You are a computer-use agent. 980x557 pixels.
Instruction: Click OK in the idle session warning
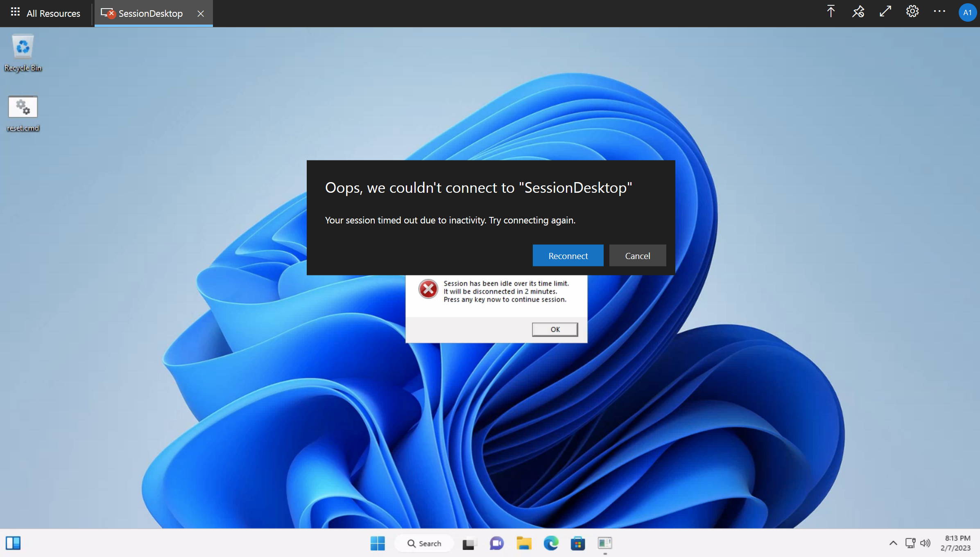tap(555, 329)
